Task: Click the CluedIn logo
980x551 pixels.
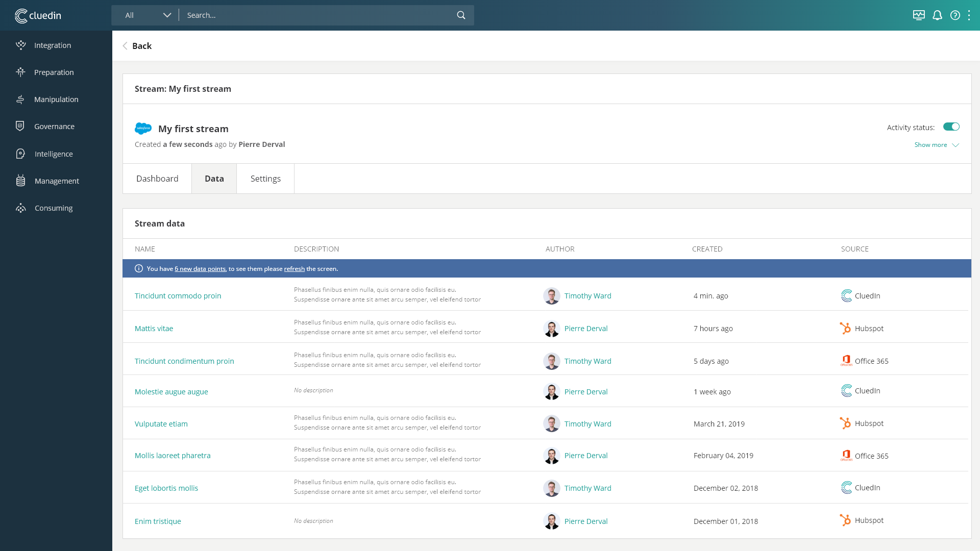Action: click(x=38, y=15)
